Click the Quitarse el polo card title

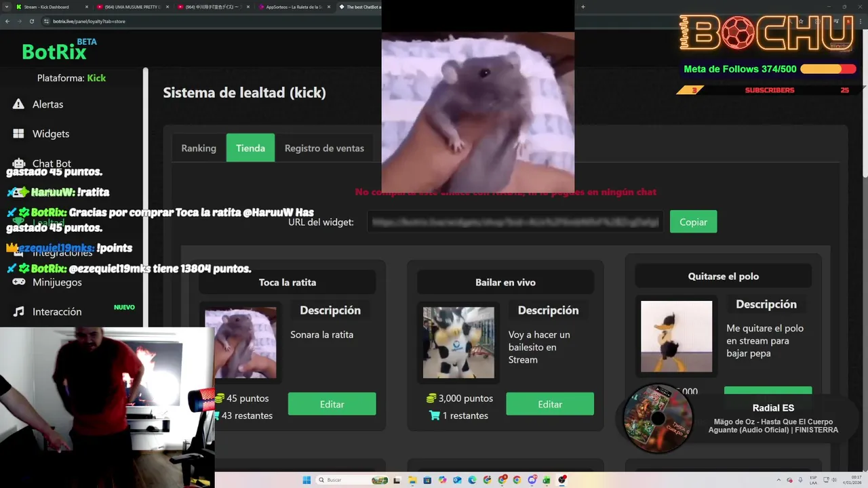pyautogui.click(x=724, y=276)
